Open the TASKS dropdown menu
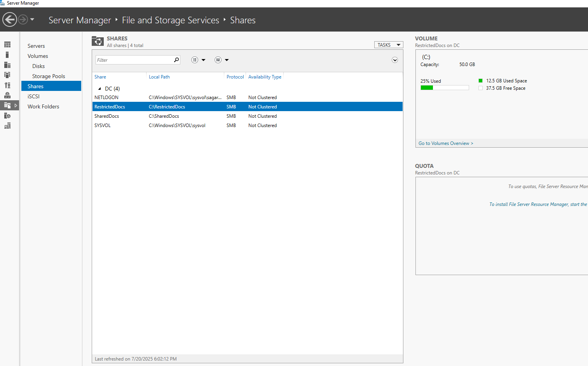The width and height of the screenshot is (588, 366). point(389,45)
